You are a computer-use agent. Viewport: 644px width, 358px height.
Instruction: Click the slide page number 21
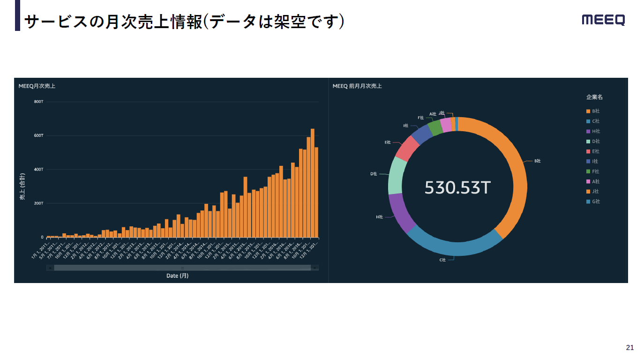click(x=630, y=348)
